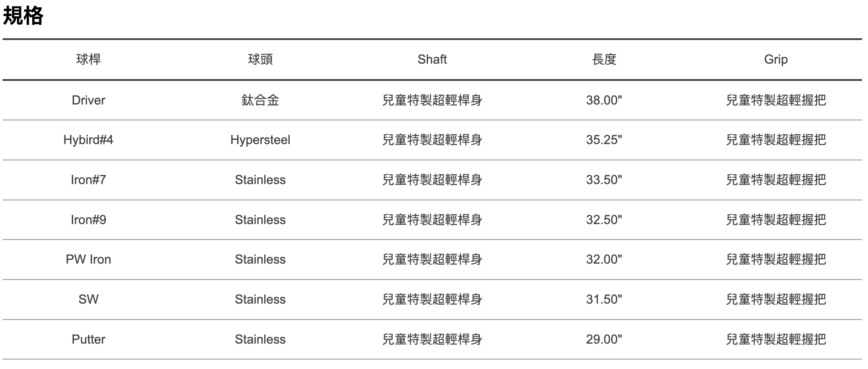Select the 31.50" length value
The height and width of the screenshot is (369, 868).
604,299
